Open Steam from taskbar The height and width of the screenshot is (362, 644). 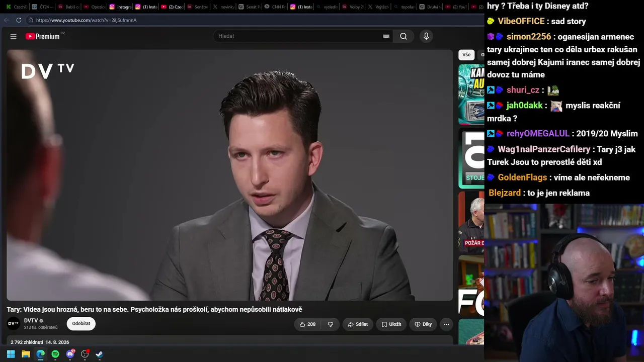100,354
